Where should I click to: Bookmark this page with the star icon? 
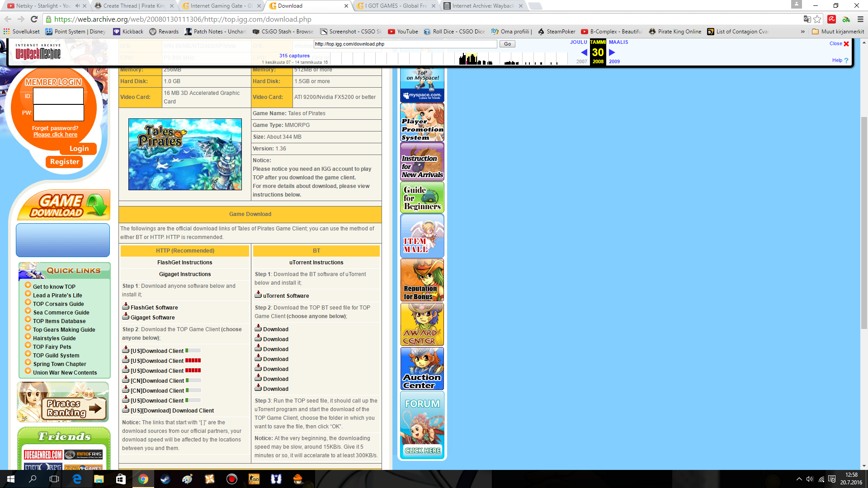coord(817,19)
